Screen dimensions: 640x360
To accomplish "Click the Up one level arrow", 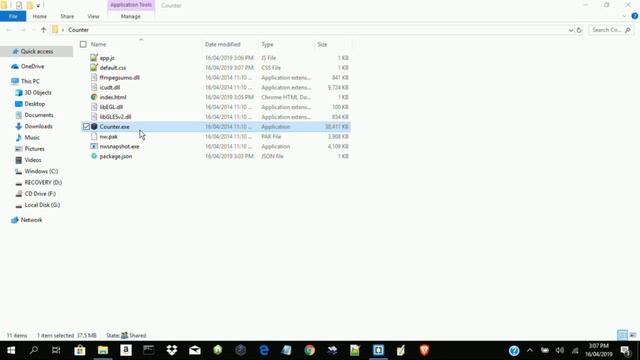I will [x=44, y=30].
